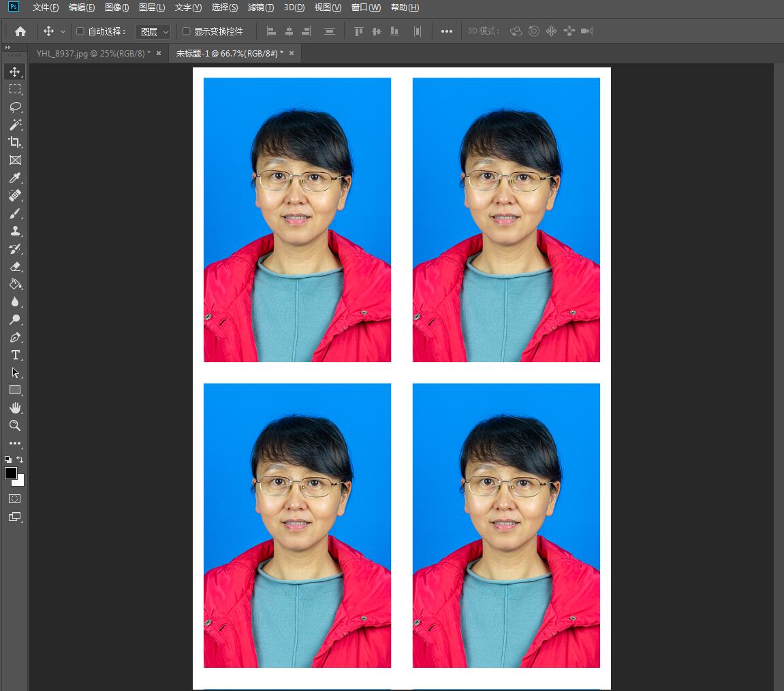Screen dimensions: 784x691
Task: Choose the Eyedropper tool
Action: point(14,178)
